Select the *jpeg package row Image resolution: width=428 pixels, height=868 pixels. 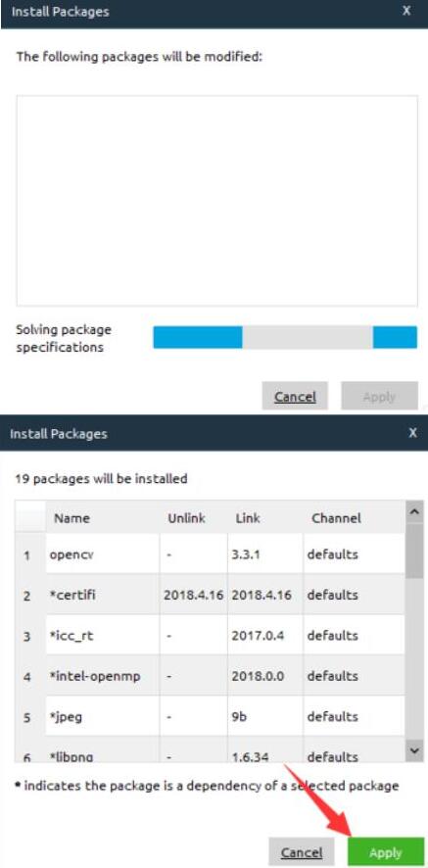211,716
